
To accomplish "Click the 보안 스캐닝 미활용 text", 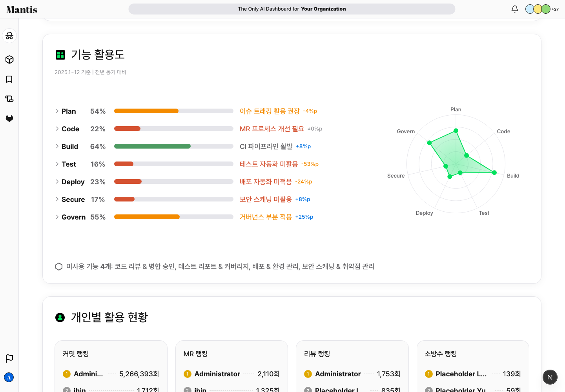I will pyautogui.click(x=266, y=200).
